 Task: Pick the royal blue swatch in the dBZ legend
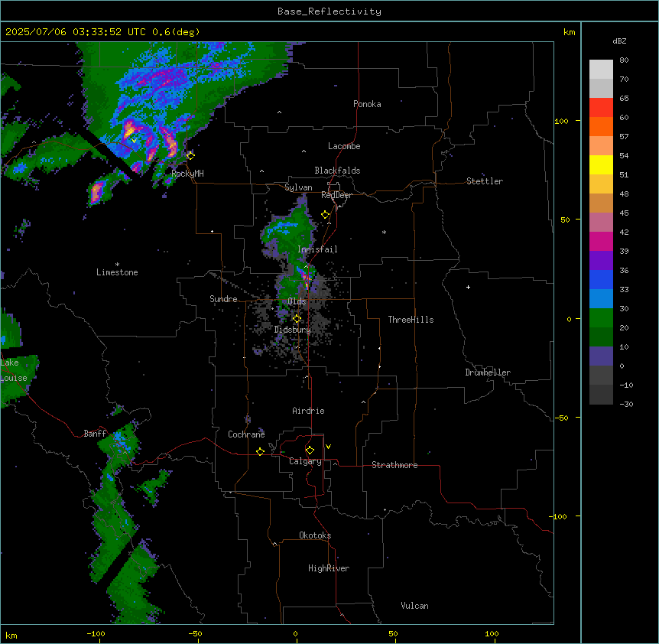[601, 279]
